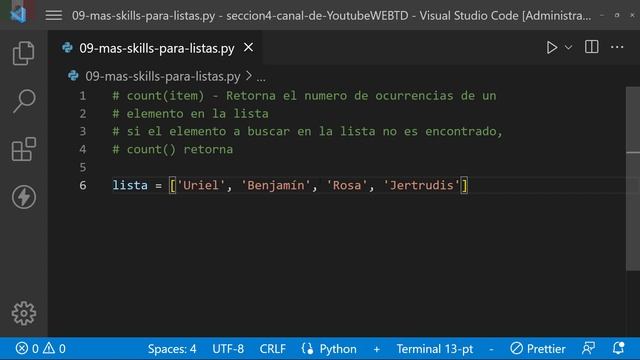Screen dimensions: 640x360
Task: Click the editor vertical scrollbar
Action: point(633,178)
